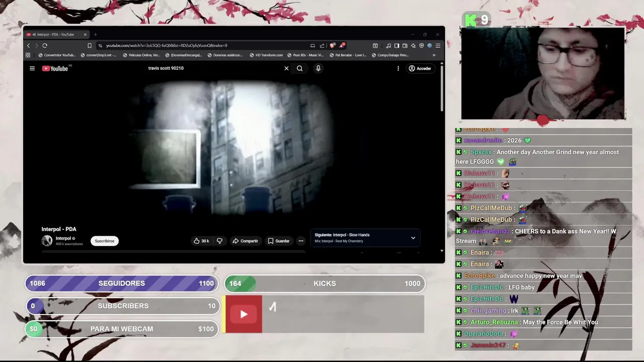Click the Interpol - PDA video title
The image size is (644, 362).
coord(59,229)
